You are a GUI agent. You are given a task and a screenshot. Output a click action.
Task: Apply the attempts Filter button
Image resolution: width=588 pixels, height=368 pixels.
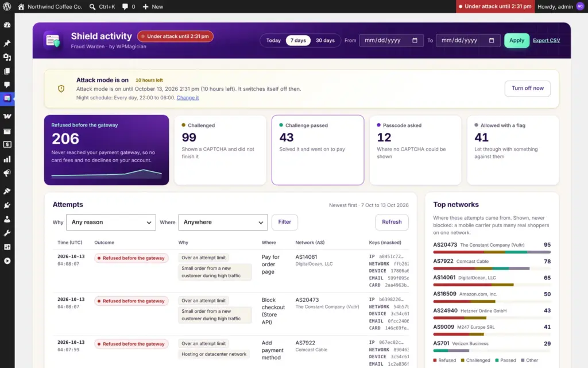pyautogui.click(x=285, y=222)
